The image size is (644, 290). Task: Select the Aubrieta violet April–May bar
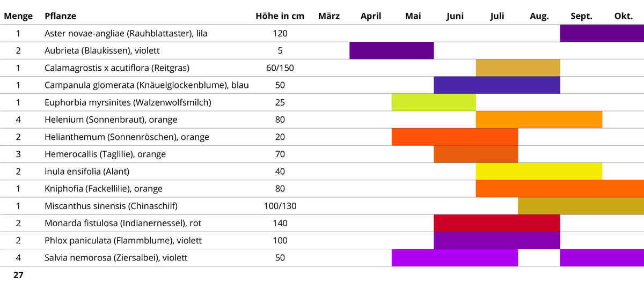(391, 50)
